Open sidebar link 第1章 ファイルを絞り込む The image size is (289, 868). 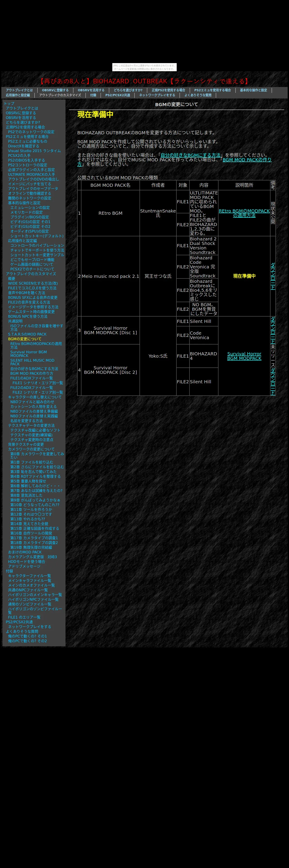pyautogui.click(x=32, y=462)
